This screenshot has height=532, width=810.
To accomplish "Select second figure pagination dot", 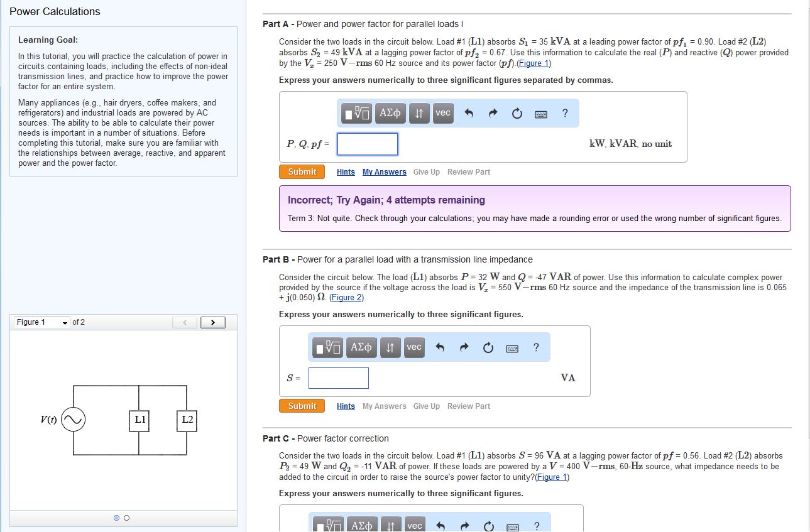I will pos(126,518).
